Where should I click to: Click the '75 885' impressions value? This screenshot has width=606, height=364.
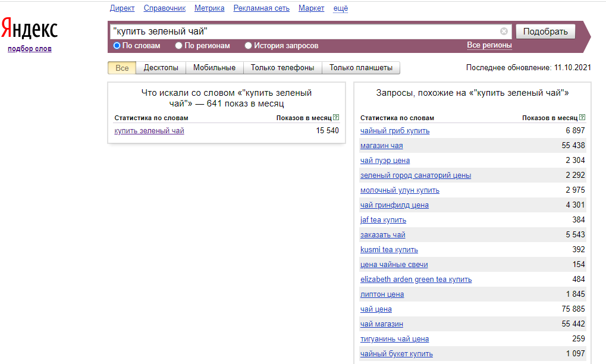[x=573, y=309]
